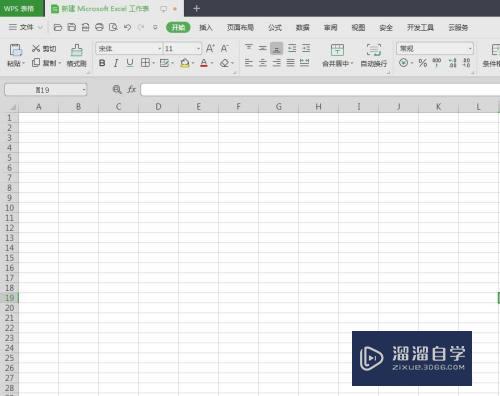Image resolution: width=500 pixels, height=396 pixels.
Task: Expand the Borders dropdown arrow
Action: click(x=154, y=63)
